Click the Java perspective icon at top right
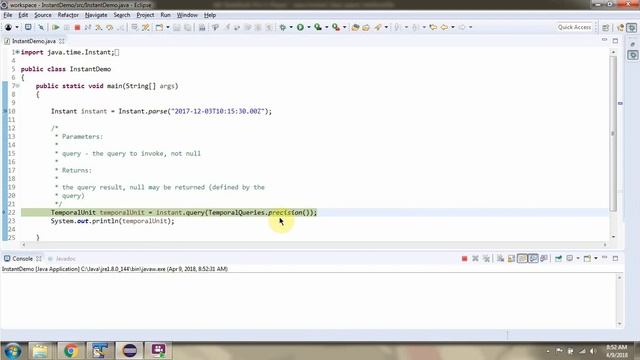Viewport: 640px width, 360px height. click(x=621, y=27)
